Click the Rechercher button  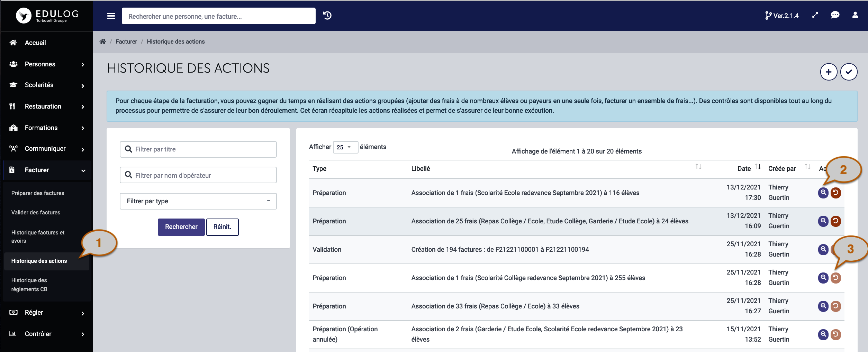point(181,227)
